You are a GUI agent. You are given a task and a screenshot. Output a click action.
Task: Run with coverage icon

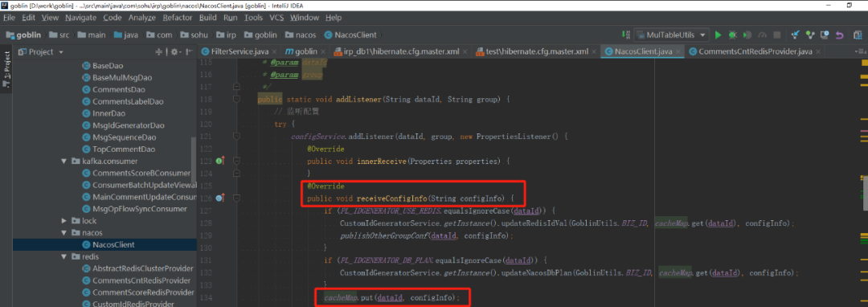tap(747, 35)
